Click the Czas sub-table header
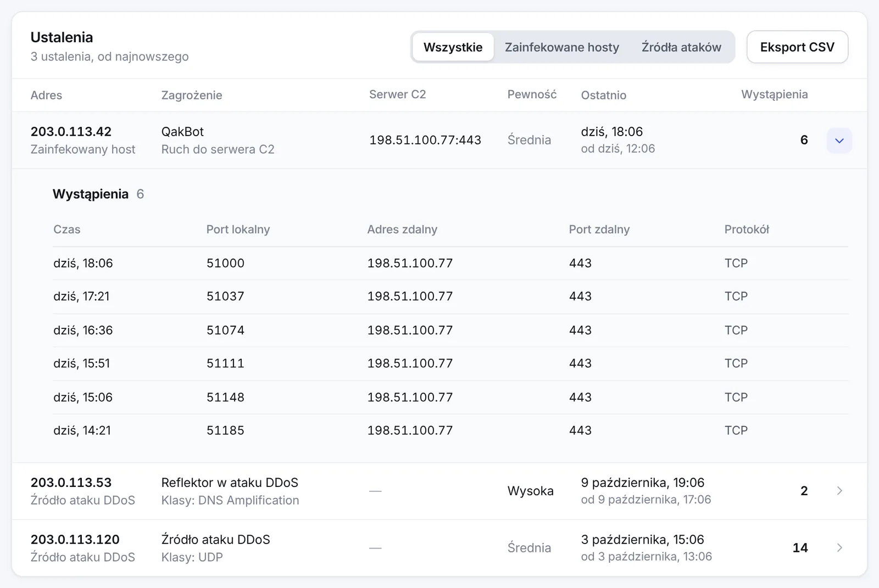Image resolution: width=879 pixels, height=588 pixels. coord(66,229)
